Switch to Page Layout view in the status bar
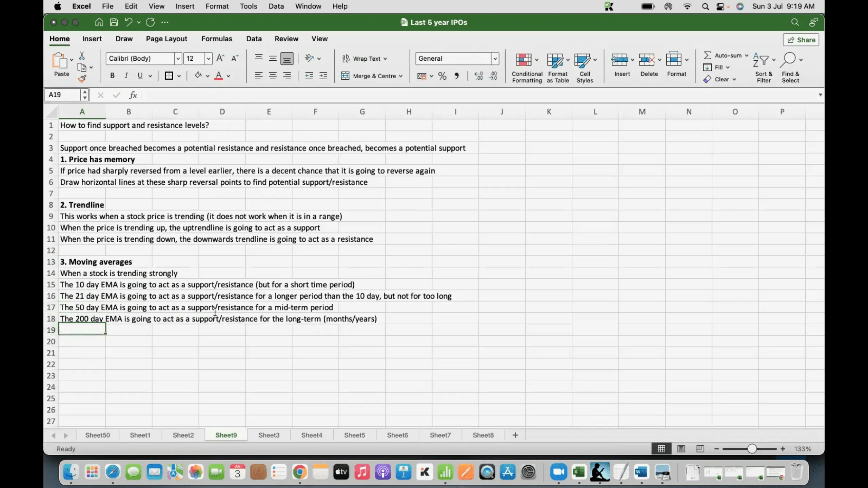The height and width of the screenshot is (488, 868). [681, 449]
